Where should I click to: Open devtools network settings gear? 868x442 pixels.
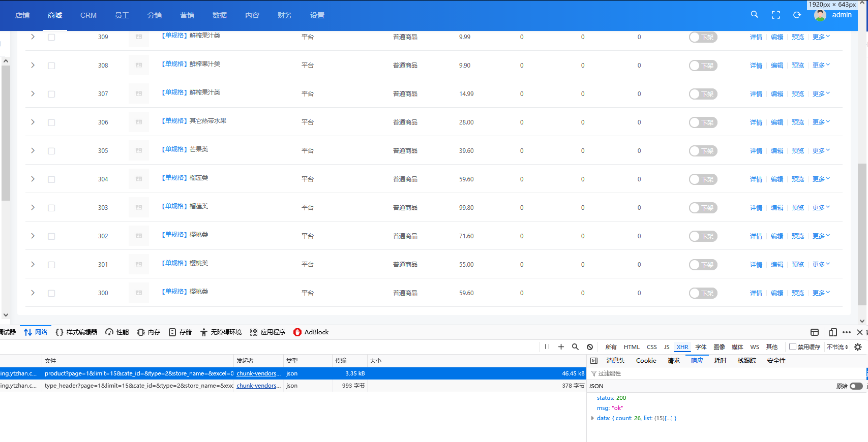coord(858,347)
